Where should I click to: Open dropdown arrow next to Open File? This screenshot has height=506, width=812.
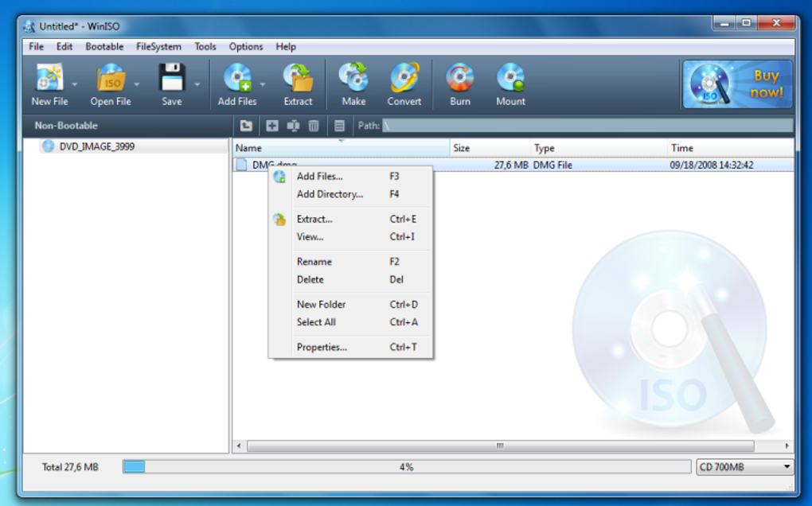(x=137, y=84)
